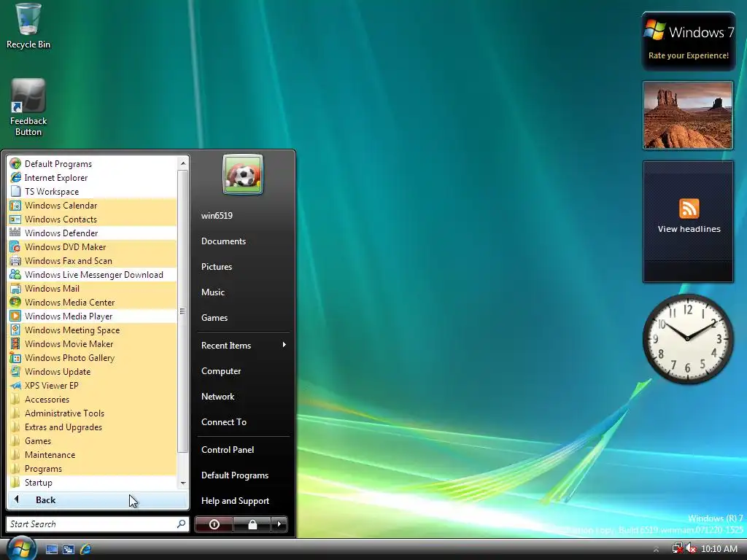Launch Windows DVD Maker

(93, 246)
